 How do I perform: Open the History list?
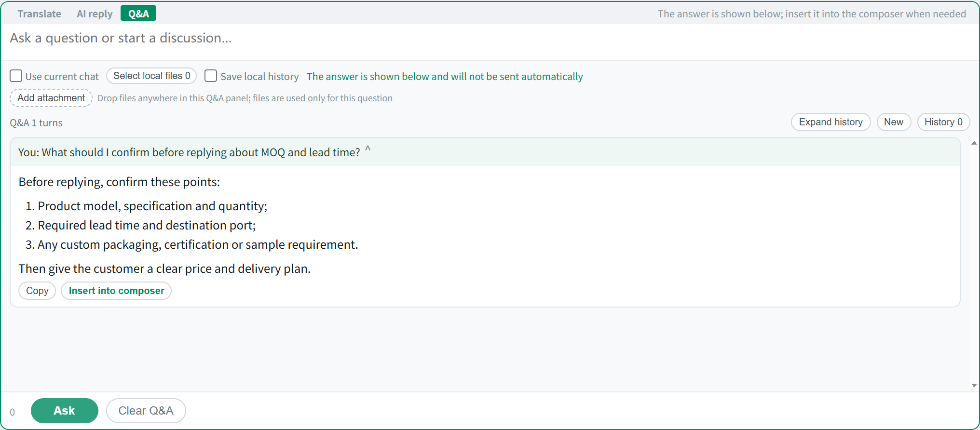[x=943, y=122]
